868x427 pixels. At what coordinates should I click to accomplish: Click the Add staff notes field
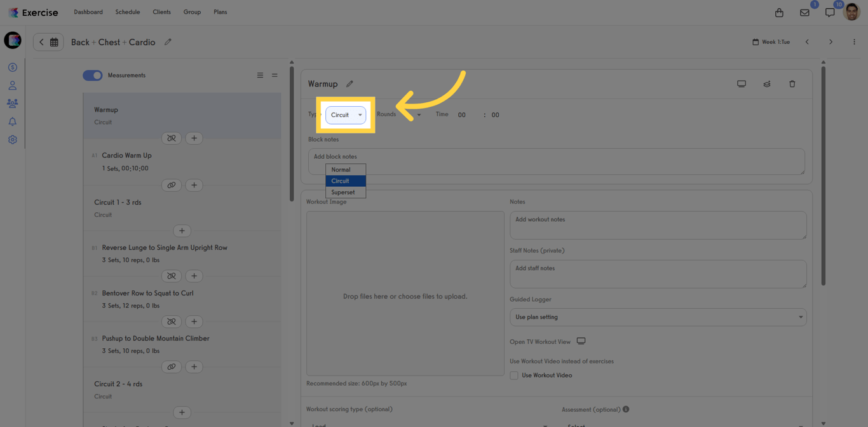tap(658, 274)
